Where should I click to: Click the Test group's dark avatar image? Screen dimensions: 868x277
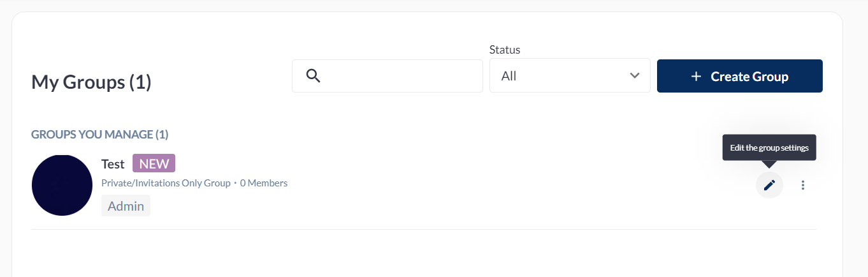[62, 185]
